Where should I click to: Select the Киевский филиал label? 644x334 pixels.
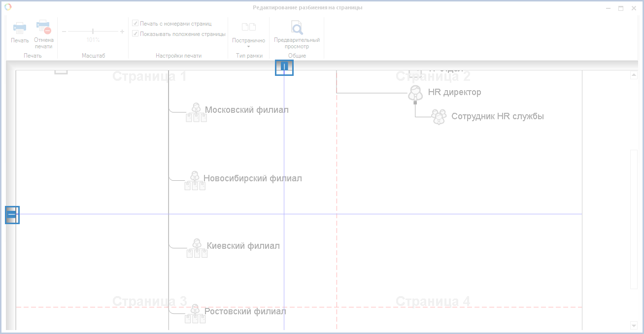click(243, 246)
